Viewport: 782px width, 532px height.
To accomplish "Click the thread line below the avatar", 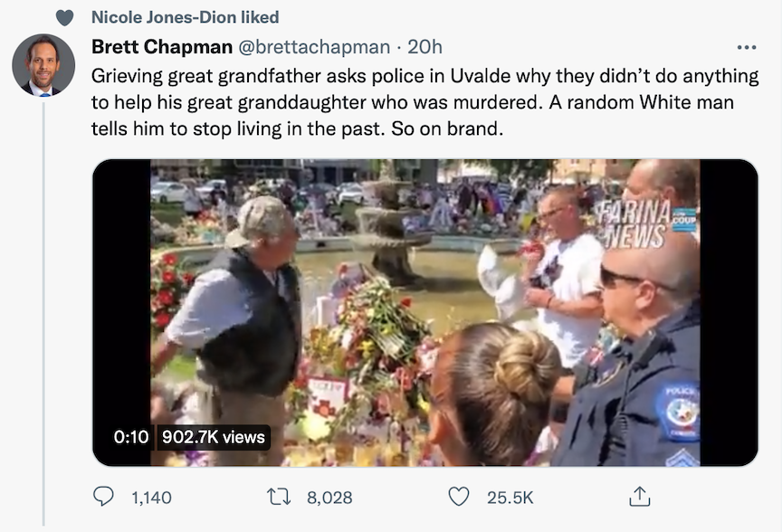I will pos(43,317).
